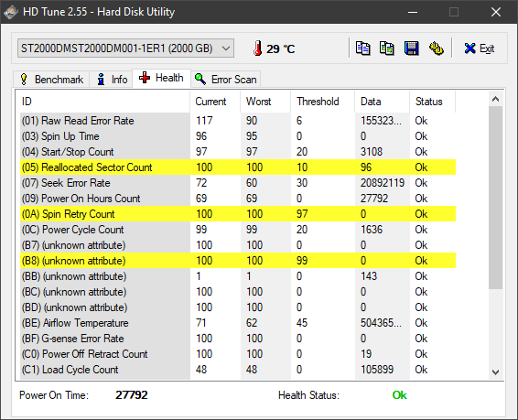The width and height of the screenshot is (518, 420).
Task: Click the scrollbar down arrow
Action: [x=495, y=372]
